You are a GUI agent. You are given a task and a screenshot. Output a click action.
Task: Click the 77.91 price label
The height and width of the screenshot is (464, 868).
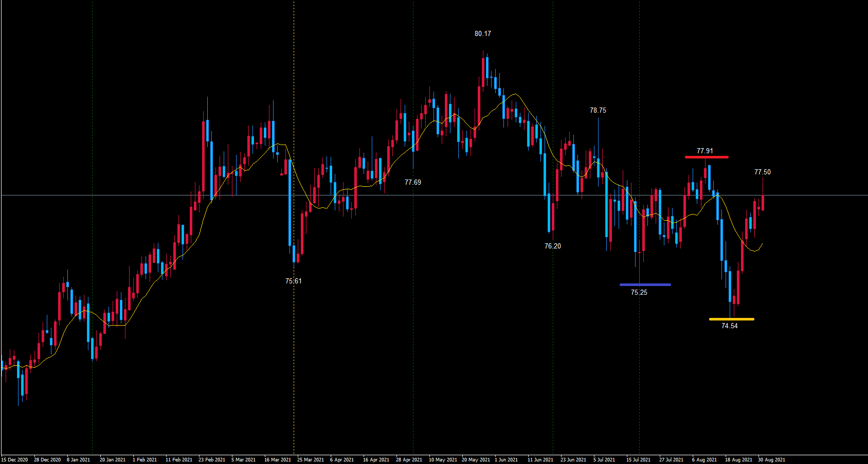pyautogui.click(x=704, y=151)
